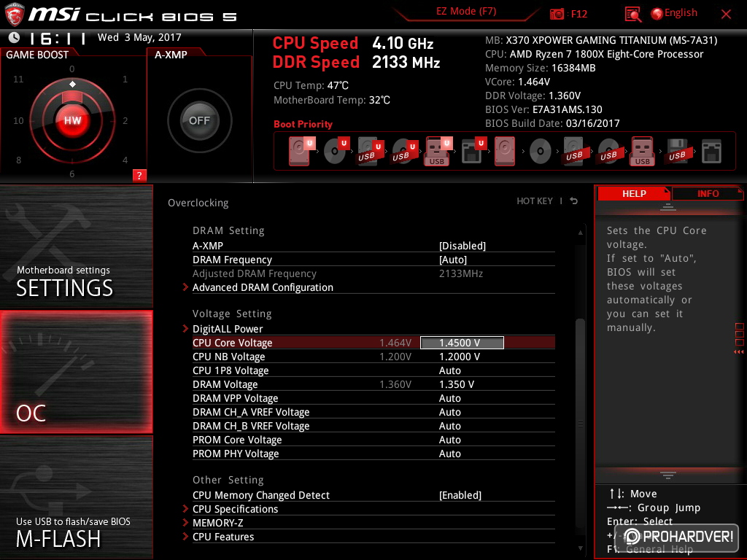747x560 pixels.
Task: Click the F12 screenshot camera icon
Action: (557, 14)
